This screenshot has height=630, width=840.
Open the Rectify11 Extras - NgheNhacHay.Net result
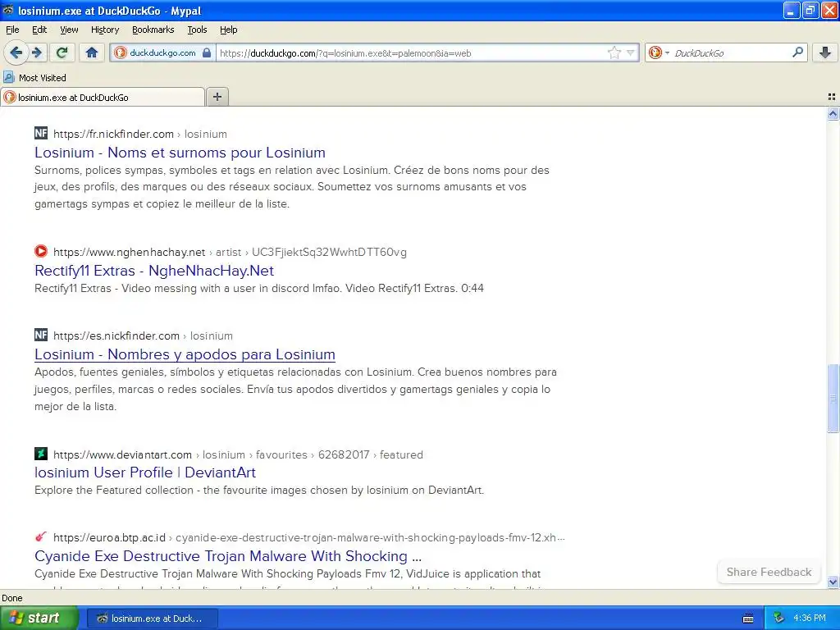pyautogui.click(x=154, y=271)
